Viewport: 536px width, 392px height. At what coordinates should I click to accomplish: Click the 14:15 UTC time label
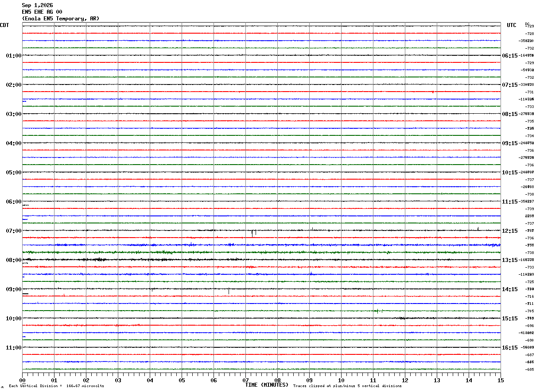coord(509,289)
